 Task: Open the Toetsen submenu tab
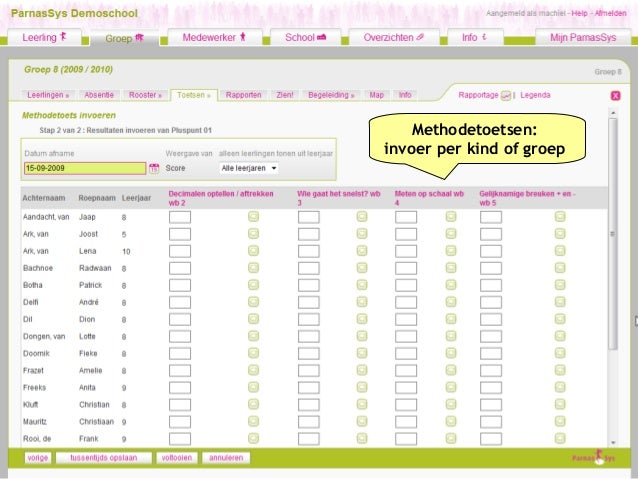[194, 95]
